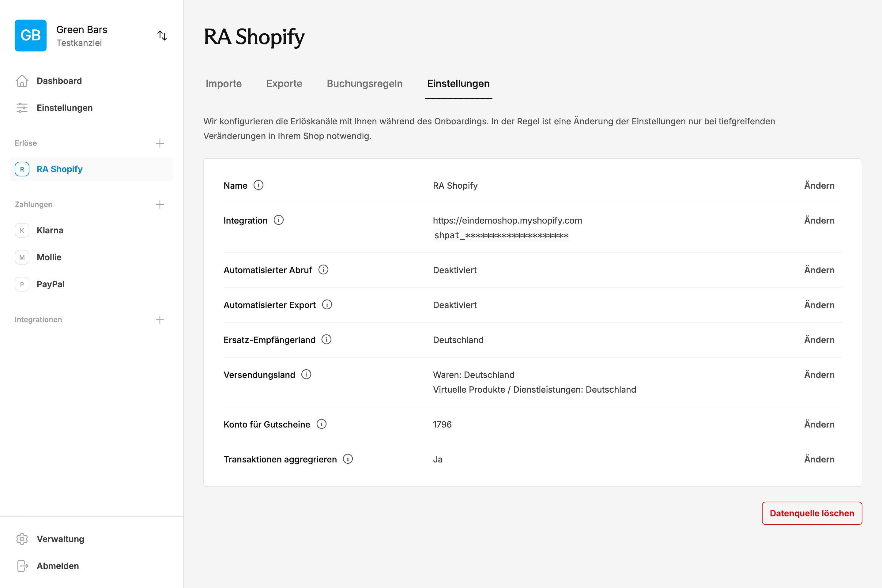Click the GB company avatar
This screenshot has width=882, height=588.
(x=30, y=35)
